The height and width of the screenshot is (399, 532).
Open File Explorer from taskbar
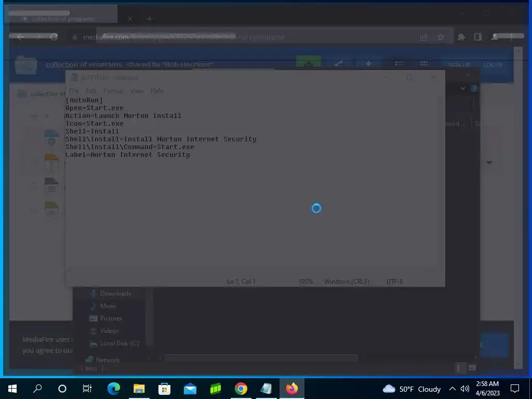139,389
